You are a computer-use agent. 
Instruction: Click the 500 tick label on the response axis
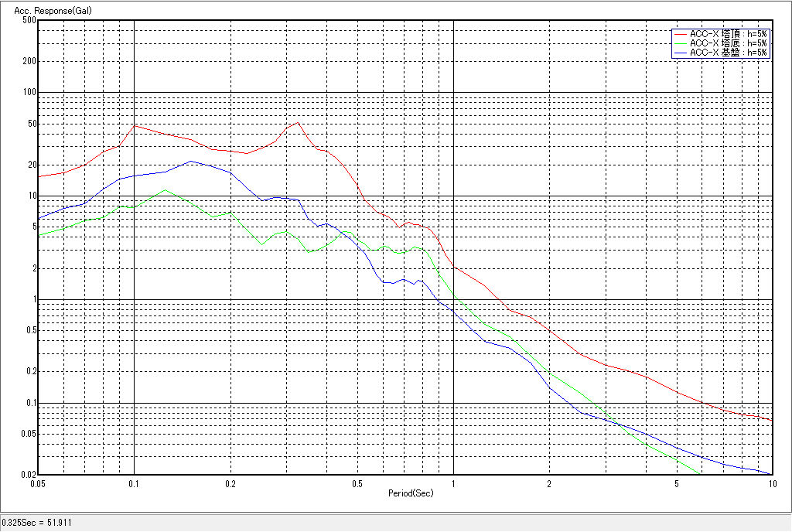click(x=29, y=20)
